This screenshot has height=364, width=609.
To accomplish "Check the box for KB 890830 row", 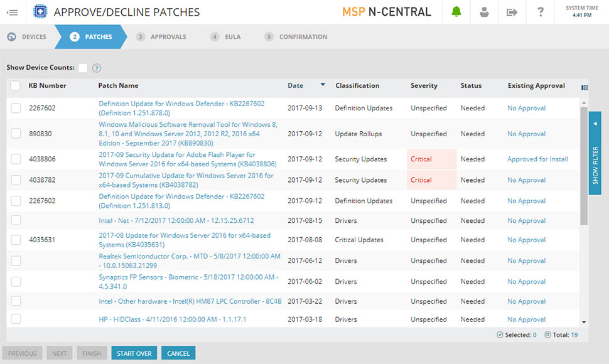I will pyautogui.click(x=16, y=134).
